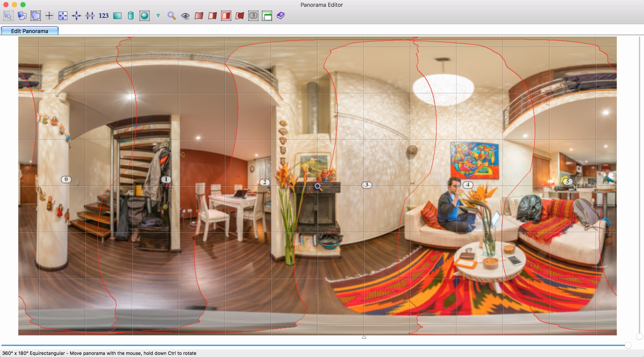Click the fit panorama icon
The width and height of the screenshot is (644, 357).
click(63, 16)
